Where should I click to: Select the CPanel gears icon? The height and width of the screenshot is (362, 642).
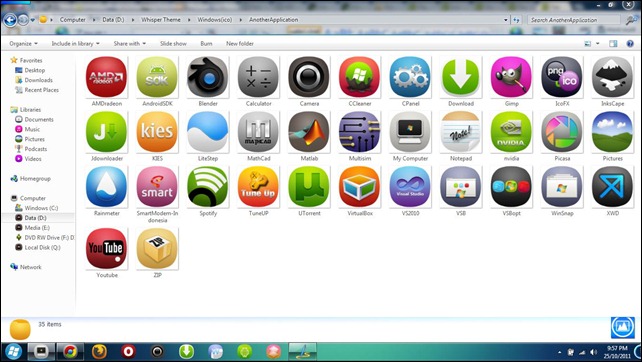(410, 77)
